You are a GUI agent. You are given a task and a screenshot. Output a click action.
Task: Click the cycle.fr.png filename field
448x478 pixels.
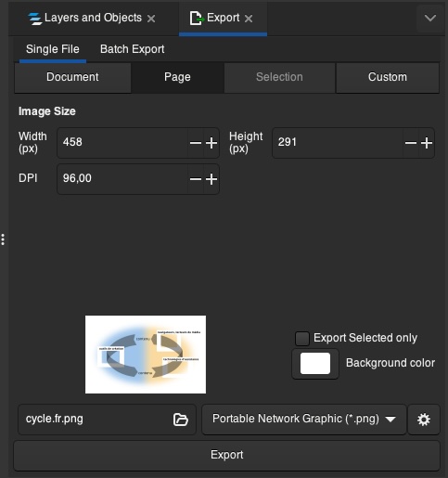107,420
